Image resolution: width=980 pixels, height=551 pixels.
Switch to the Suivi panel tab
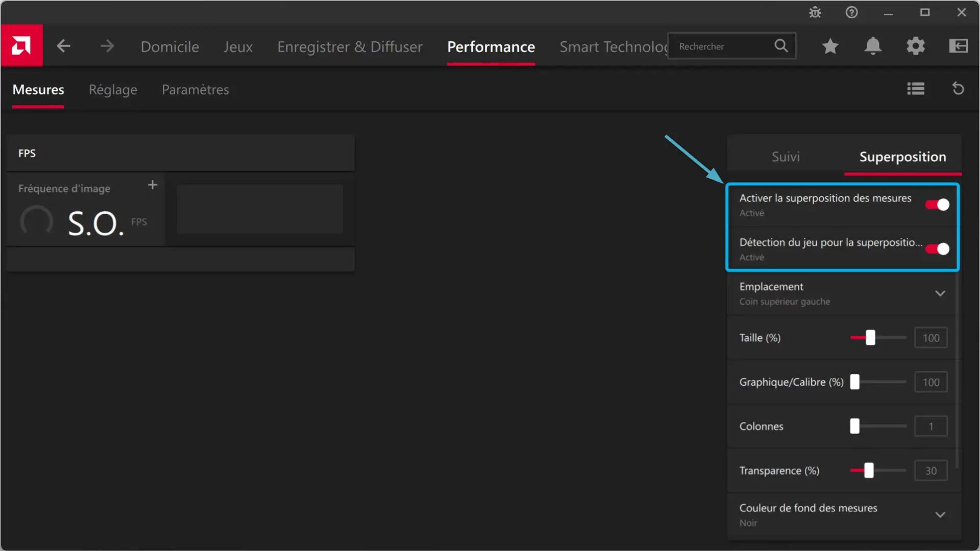tap(786, 157)
